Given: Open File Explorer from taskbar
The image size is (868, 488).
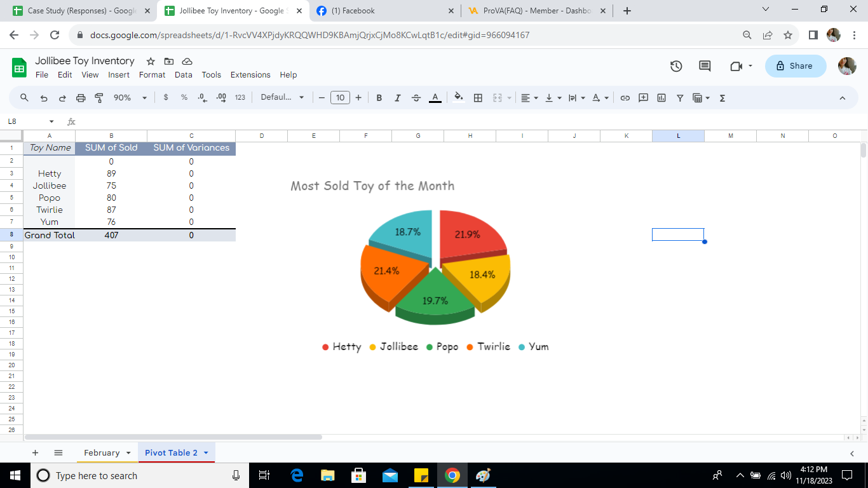Looking at the screenshot, I should (327, 475).
